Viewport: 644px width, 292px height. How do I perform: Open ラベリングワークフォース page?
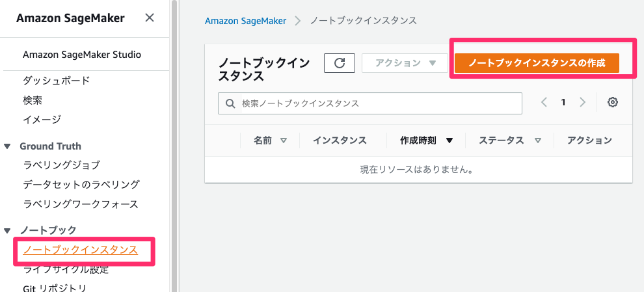[81, 204]
